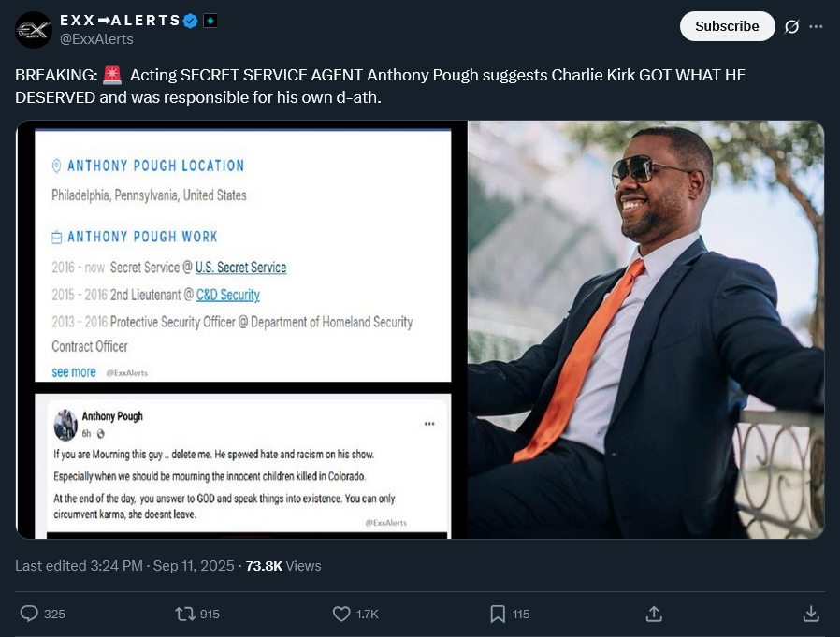Click the 915 reposts count

[x=210, y=614]
